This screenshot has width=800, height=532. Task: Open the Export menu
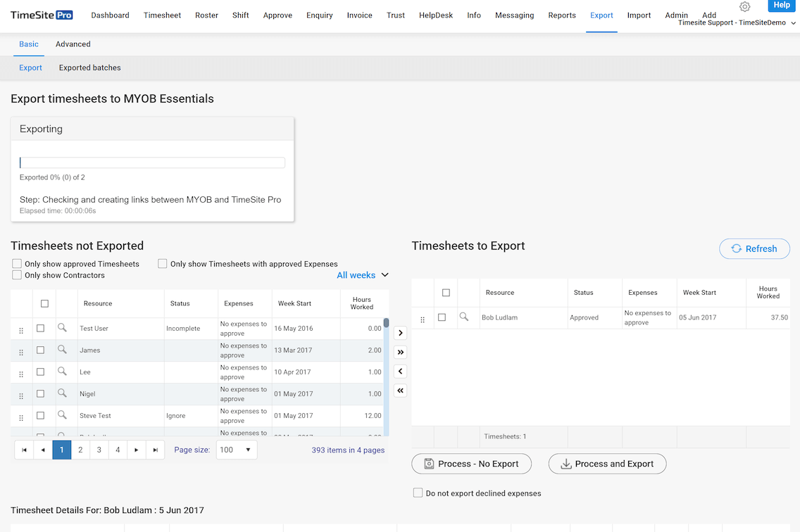(x=601, y=15)
